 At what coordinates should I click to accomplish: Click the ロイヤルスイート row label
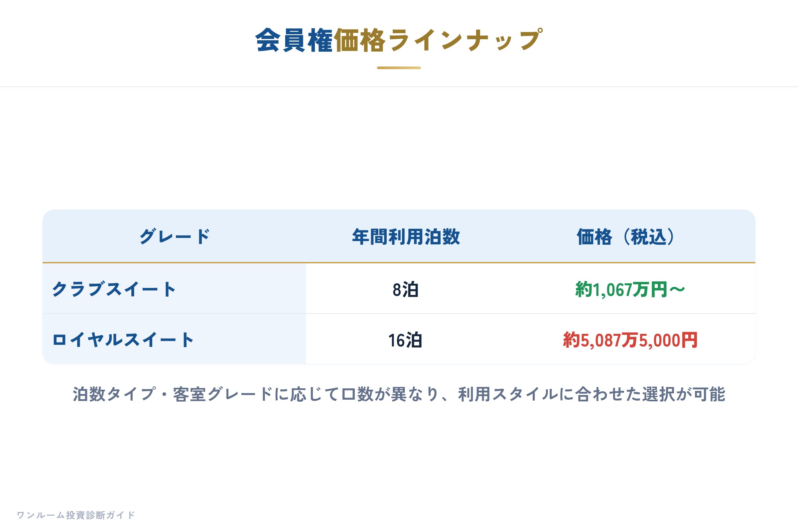coord(123,340)
